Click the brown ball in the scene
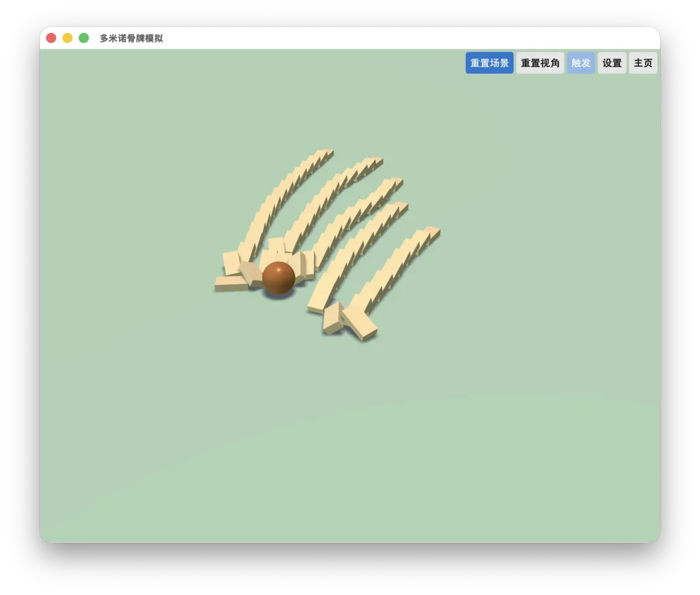700x595 pixels. pos(279,278)
